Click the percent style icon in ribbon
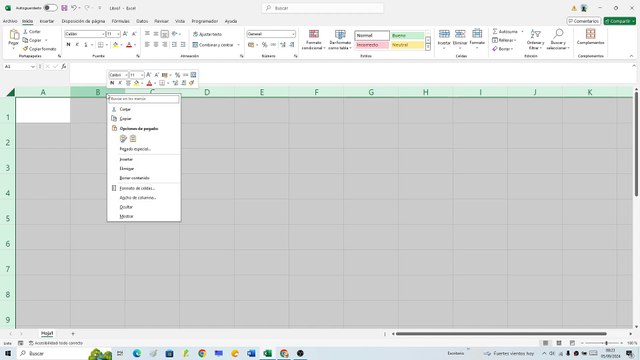The width and height of the screenshot is (640, 360). tap(264, 44)
